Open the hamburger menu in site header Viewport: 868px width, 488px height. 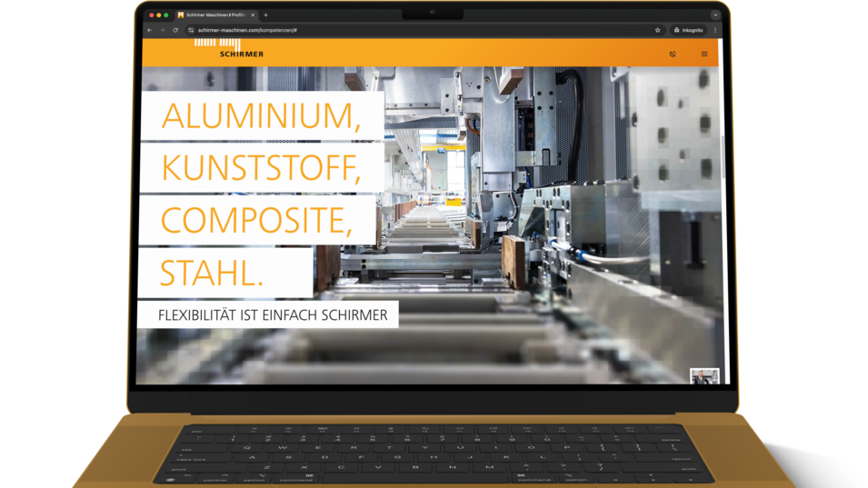tap(703, 55)
